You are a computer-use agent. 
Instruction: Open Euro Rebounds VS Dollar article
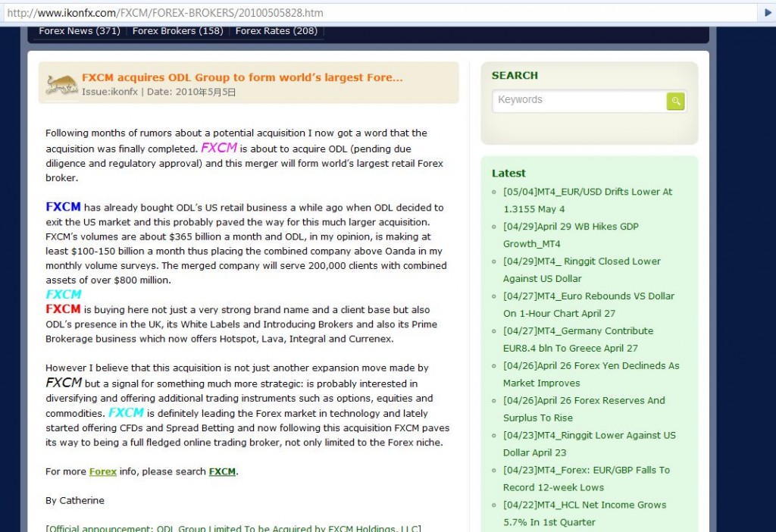point(588,305)
